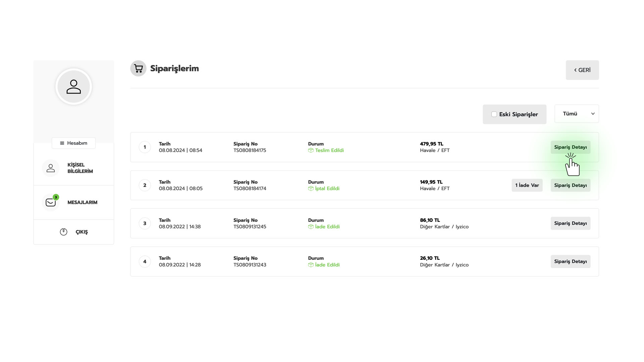The width and height of the screenshot is (644, 362).
Task: Select Çıkış to log out
Action: click(x=82, y=232)
